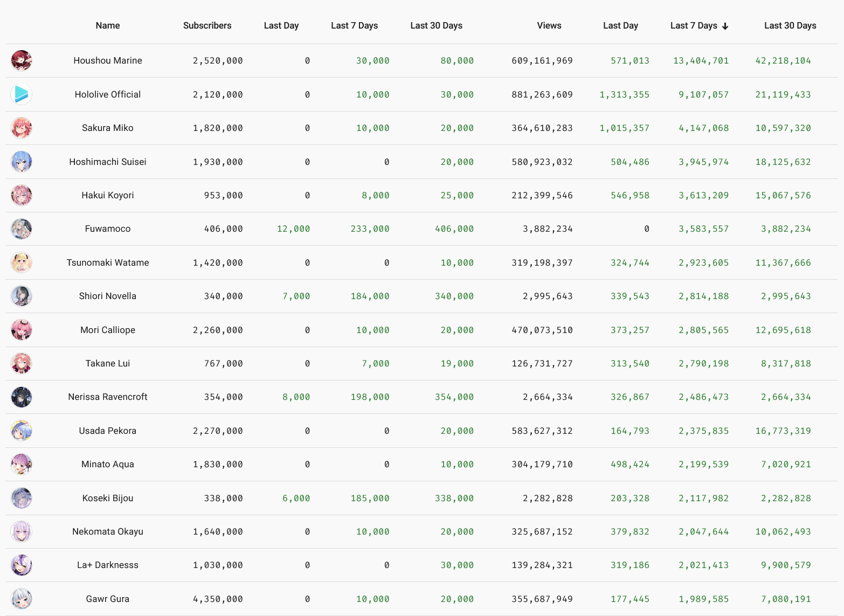Open Tsunomaki Watame channel name
Screen dimensions: 844x616
108,262
